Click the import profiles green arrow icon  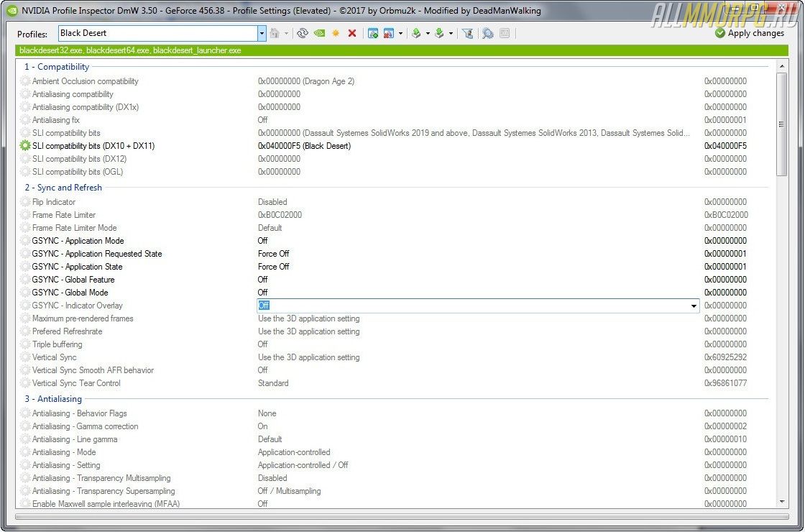(439, 33)
